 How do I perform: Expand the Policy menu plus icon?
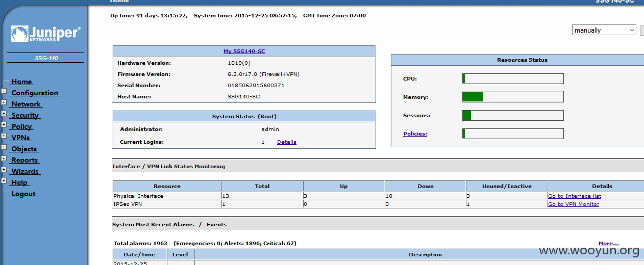(4, 125)
